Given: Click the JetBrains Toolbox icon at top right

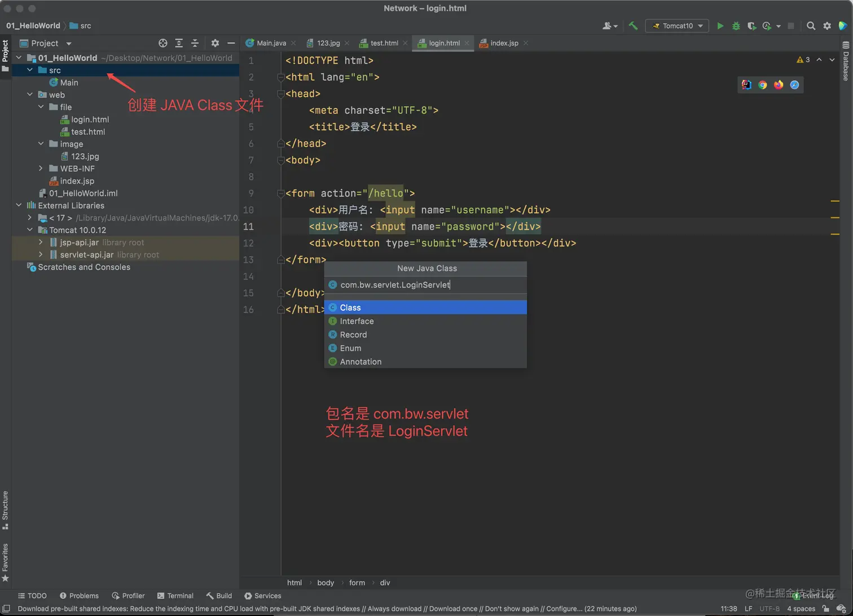Looking at the screenshot, I should pos(843,26).
